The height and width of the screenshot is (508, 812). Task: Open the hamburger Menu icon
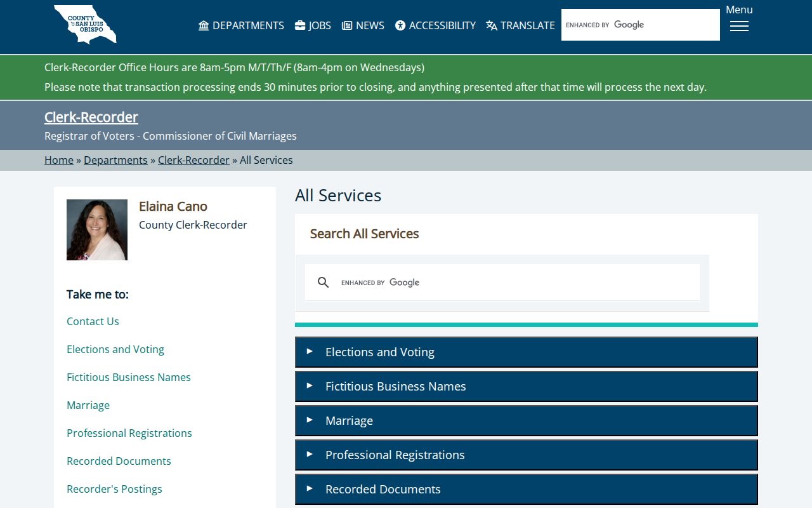(x=739, y=26)
